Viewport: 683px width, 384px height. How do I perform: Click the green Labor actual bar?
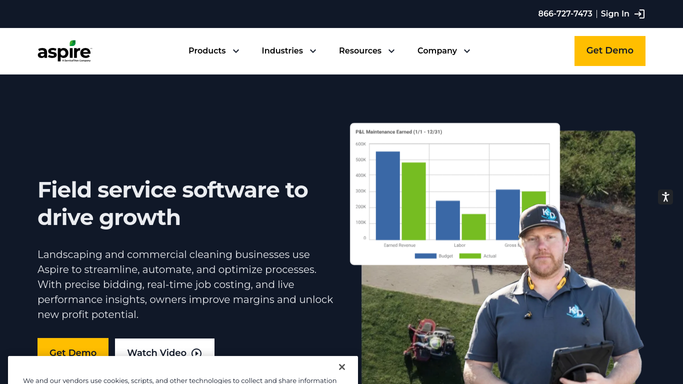tap(473, 227)
